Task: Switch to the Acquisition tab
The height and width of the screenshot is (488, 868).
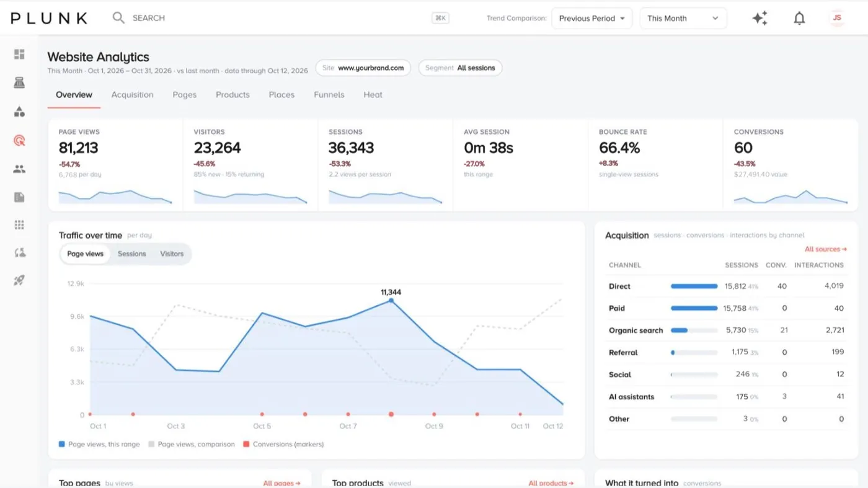Action: [x=132, y=95]
